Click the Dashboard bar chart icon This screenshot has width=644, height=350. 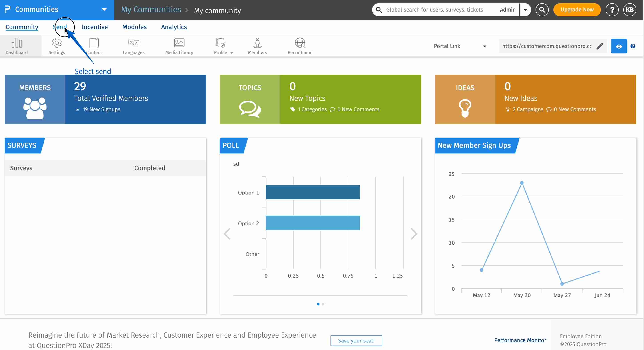[17, 43]
